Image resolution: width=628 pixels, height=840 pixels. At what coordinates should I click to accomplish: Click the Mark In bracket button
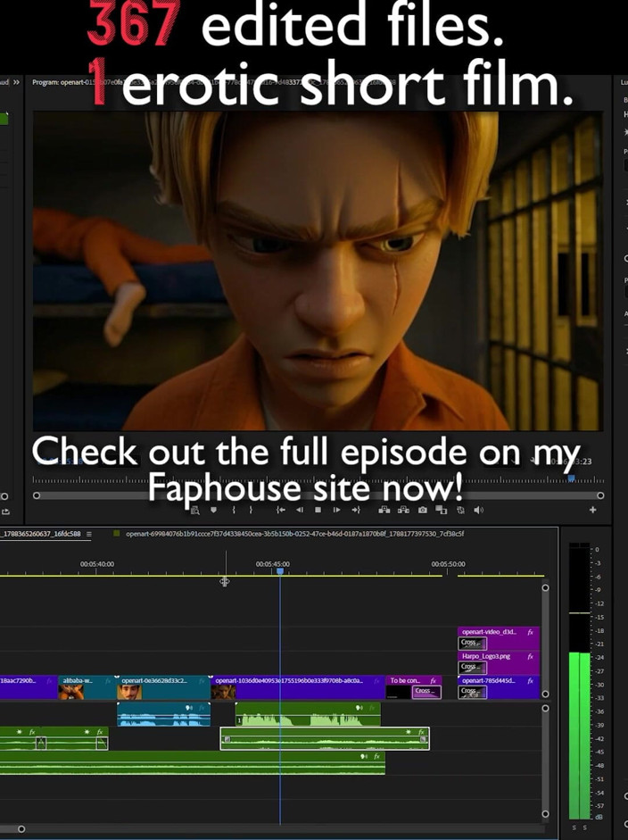tap(234, 510)
